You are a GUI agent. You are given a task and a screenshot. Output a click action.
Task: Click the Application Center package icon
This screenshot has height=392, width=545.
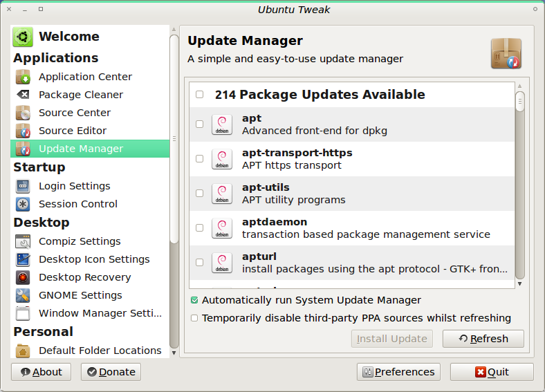point(23,77)
